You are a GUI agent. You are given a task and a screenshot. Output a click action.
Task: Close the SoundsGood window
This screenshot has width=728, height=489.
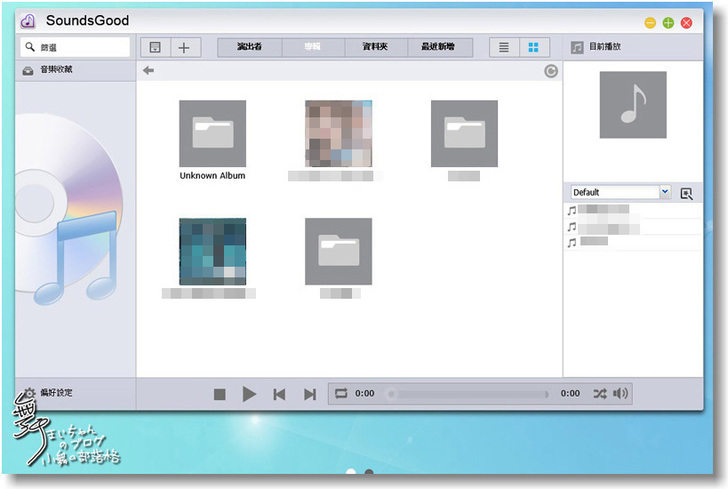pyautogui.click(x=686, y=23)
